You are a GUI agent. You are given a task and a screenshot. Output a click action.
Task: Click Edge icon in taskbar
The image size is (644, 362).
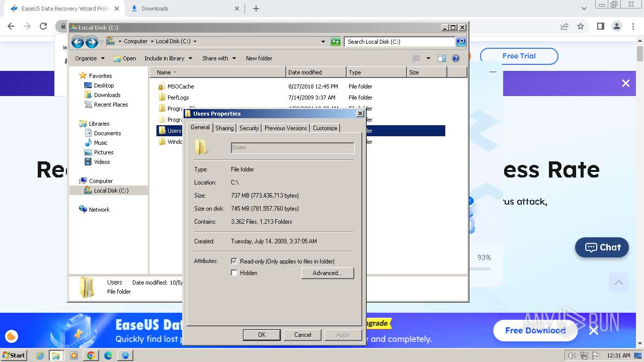(108, 355)
